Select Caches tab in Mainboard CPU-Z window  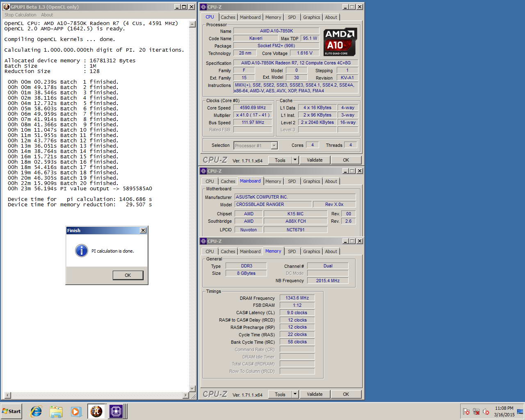[228, 181]
